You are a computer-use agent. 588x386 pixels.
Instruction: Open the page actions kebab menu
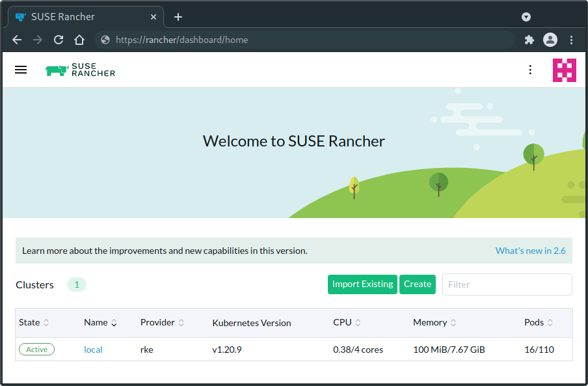(530, 70)
